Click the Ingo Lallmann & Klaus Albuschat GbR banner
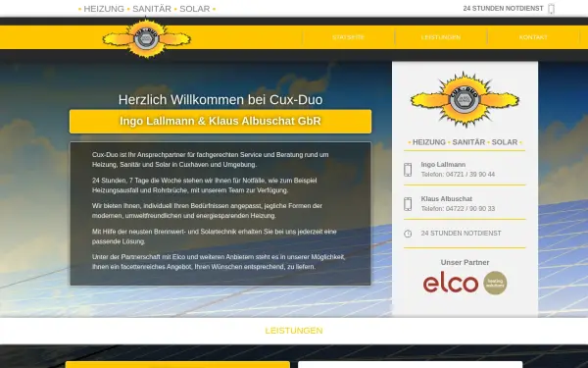The height and width of the screenshot is (368, 588). [220, 122]
